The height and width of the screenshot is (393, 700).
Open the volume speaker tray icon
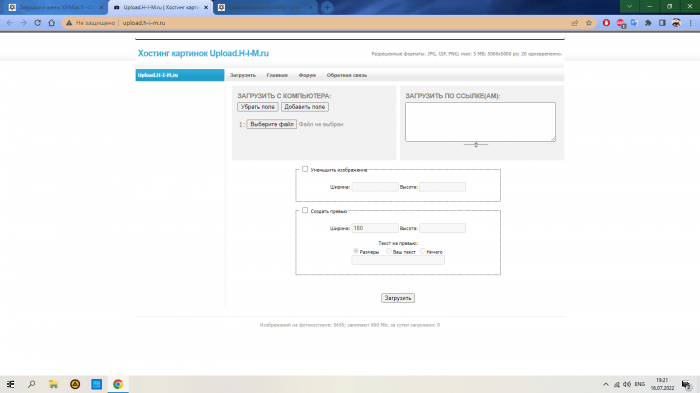[627, 384]
